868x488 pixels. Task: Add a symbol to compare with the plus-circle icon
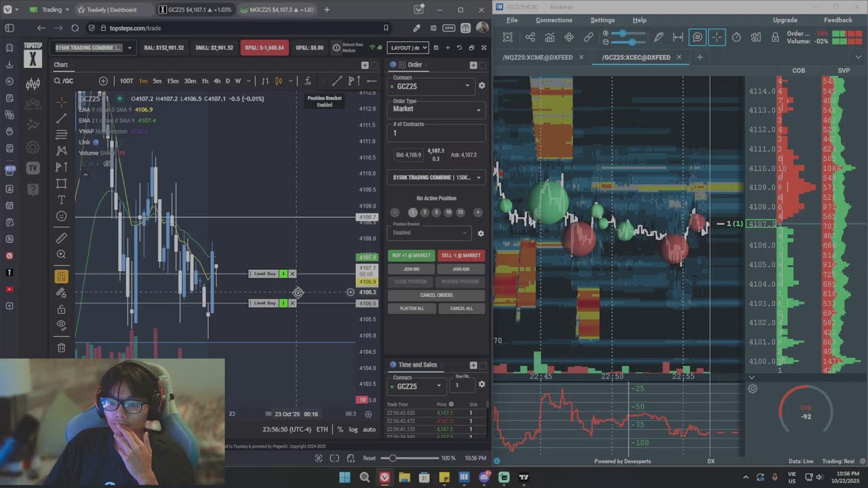(x=103, y=81)
